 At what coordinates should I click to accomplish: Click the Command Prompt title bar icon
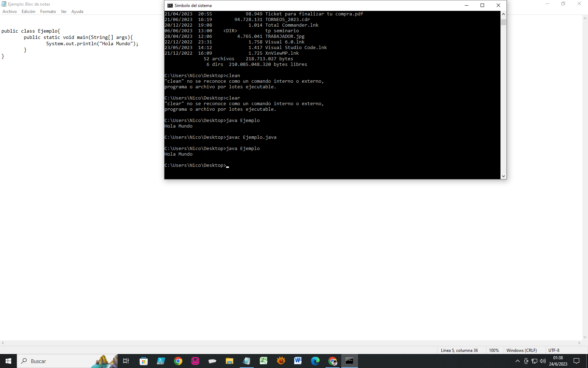(x=170, y=6)
